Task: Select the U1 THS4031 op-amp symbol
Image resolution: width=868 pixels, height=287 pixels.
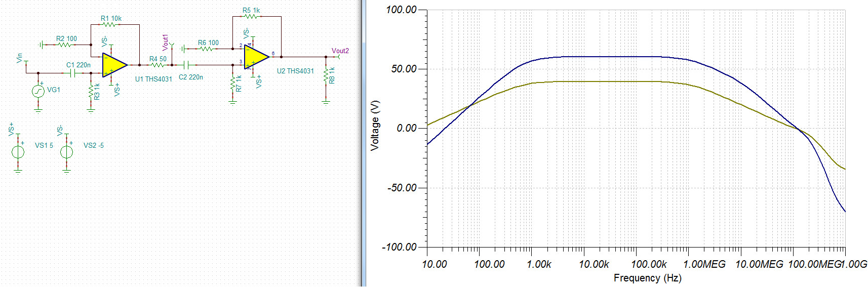Action: tap(114, 65)
